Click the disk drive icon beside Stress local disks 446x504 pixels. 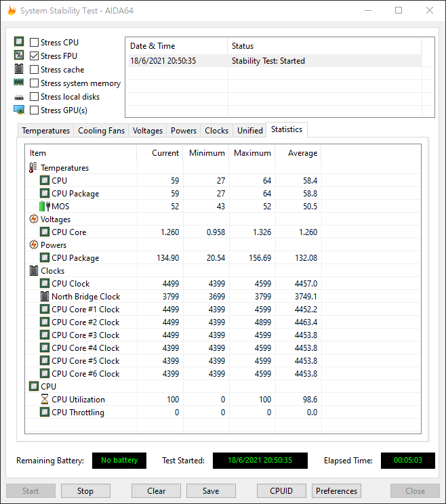click(19, 98)
